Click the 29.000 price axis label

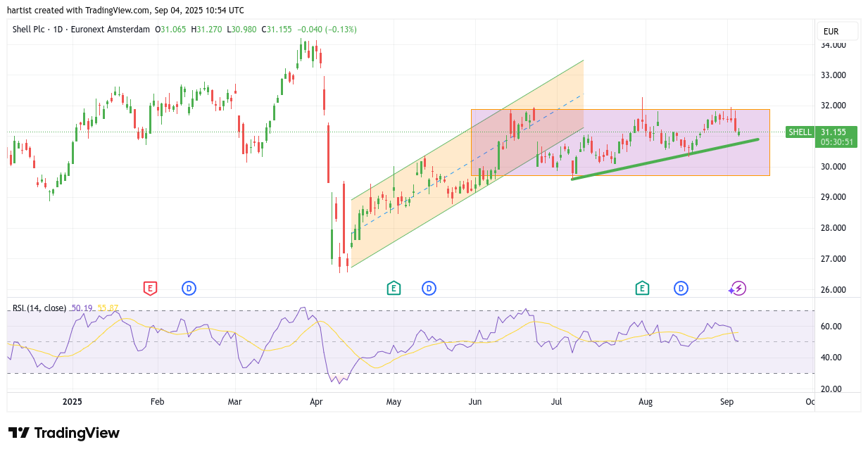pyautogui.click(x=834, y=197)
